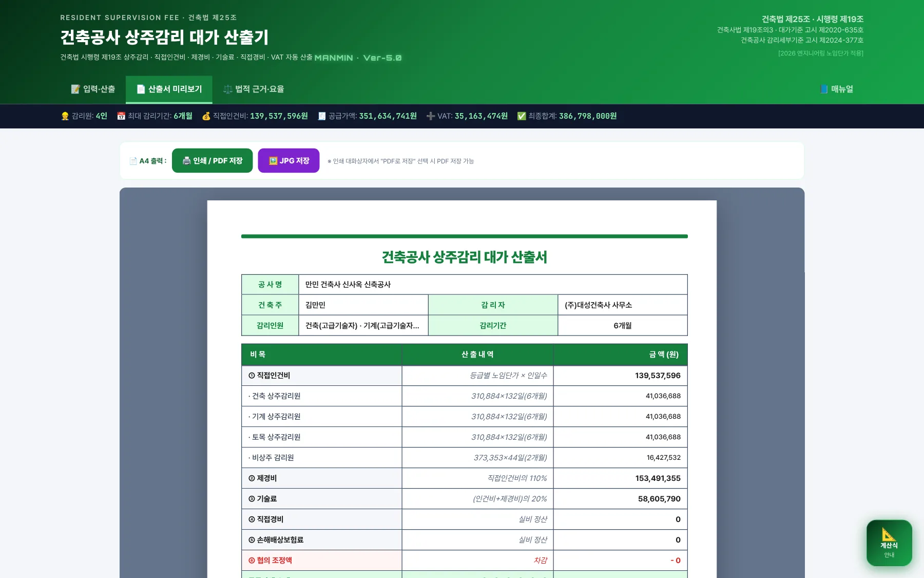Open the 매뉴얼 guide

click(837, 89)
